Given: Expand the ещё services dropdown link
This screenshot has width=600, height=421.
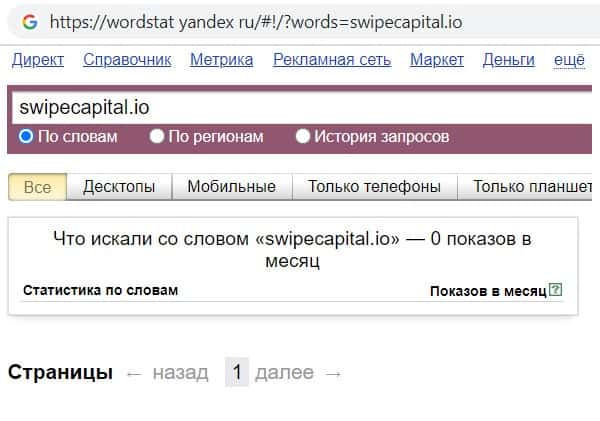Looking at the screenshot, I should pyautogui.click(x=569, y=60).
